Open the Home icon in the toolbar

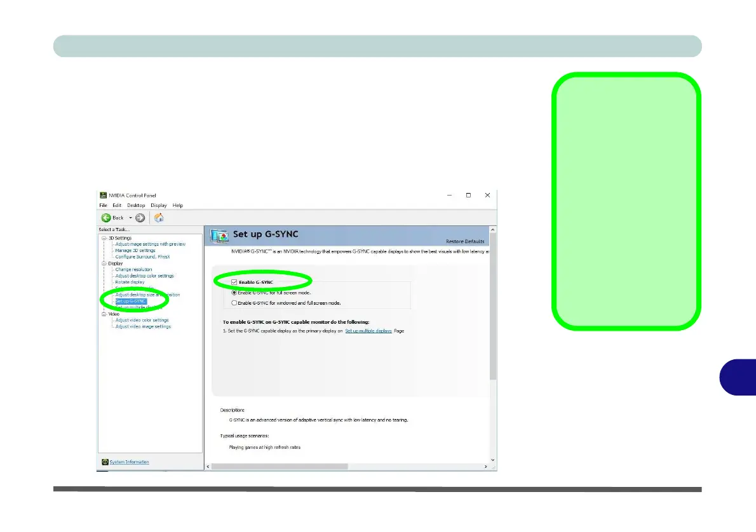point(159,218)
